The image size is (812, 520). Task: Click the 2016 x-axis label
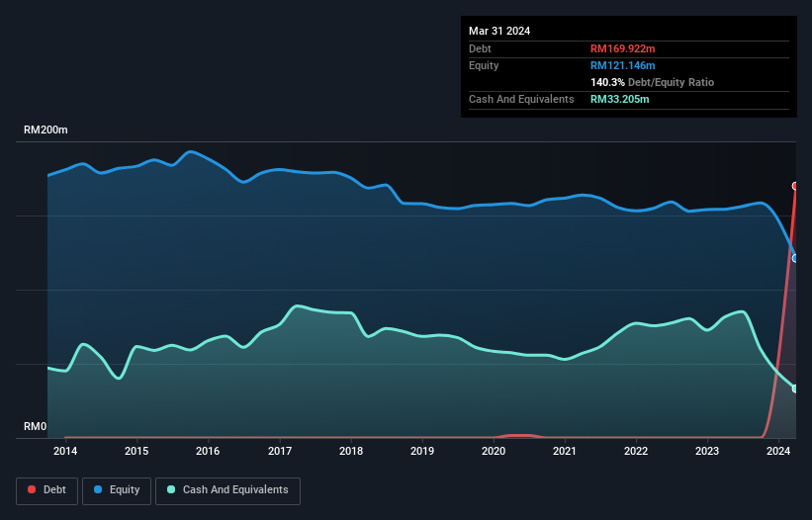click(x=208, y=451)
